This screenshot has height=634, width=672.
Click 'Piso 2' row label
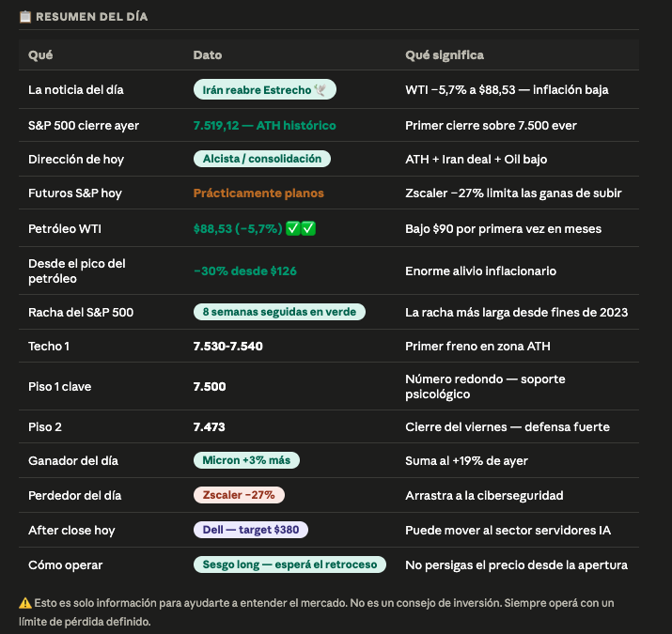[x=45, y=427]
